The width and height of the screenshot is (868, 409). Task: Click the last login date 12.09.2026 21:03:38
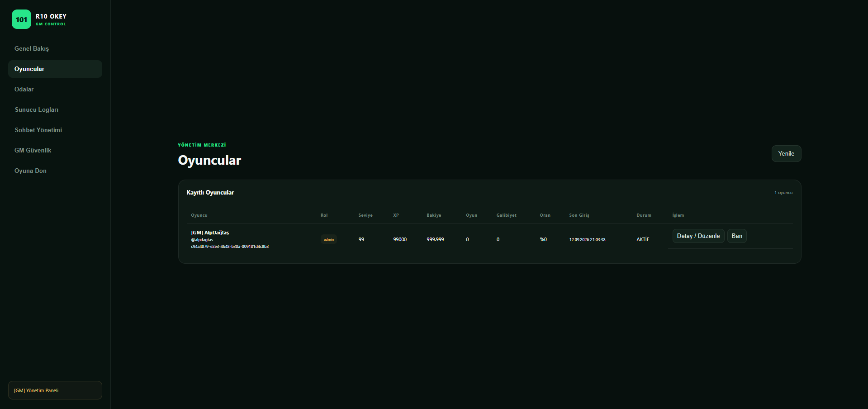[x=587, y=240]
